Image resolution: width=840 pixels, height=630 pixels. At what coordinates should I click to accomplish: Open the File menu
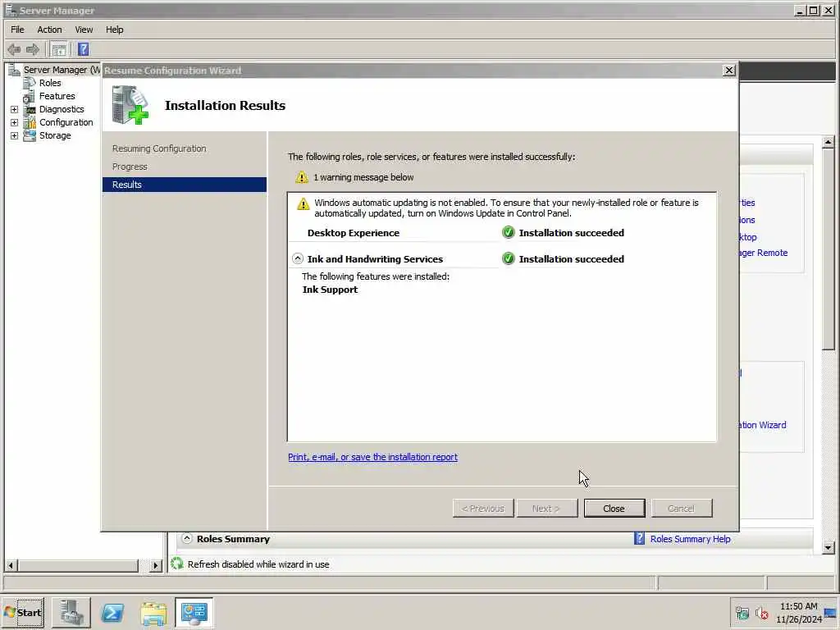(x=17, y=30)
